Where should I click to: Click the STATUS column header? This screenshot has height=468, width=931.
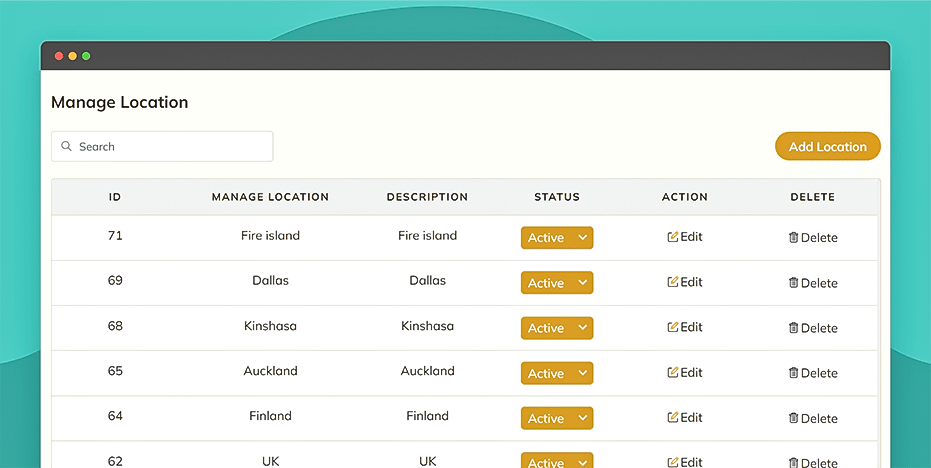click(557, 197)
